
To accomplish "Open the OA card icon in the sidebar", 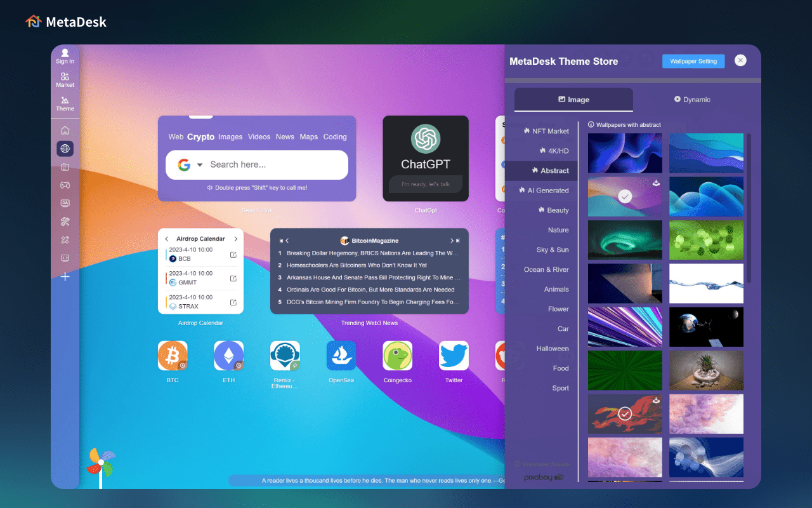I will [x=65, y=203].
